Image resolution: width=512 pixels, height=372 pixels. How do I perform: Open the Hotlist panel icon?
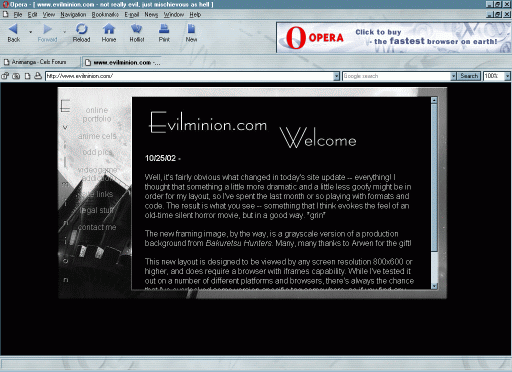pos(137,29)
